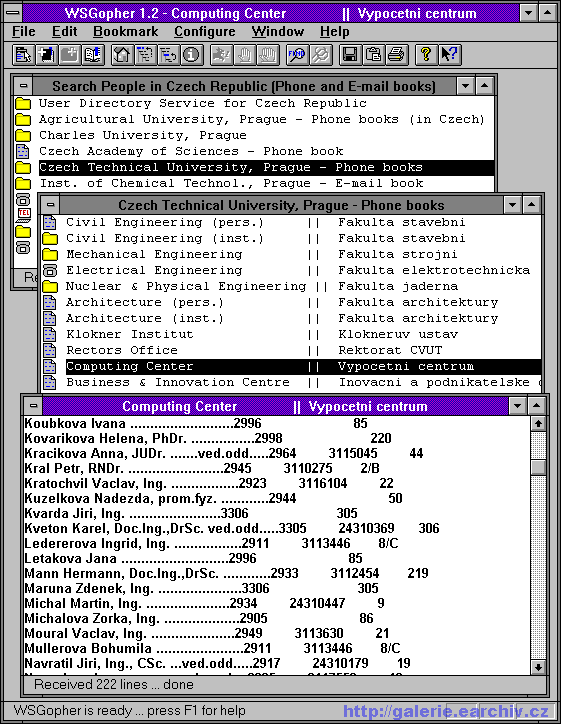Click the Computing Center scrollbar thumb
Image resolution: width=561 pixels, height=724 pixels.
click(x=538, y=467)
